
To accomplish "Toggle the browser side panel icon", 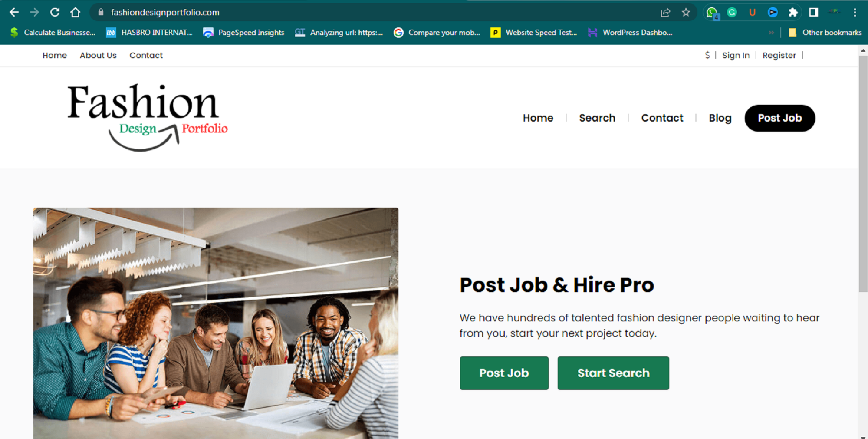I will (814, 12).
